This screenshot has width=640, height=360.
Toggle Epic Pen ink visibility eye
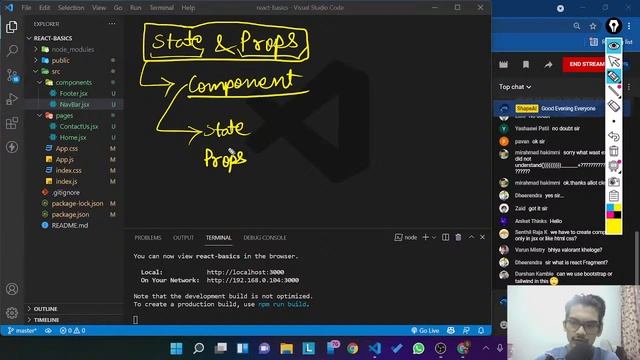[x=614, y=46]
